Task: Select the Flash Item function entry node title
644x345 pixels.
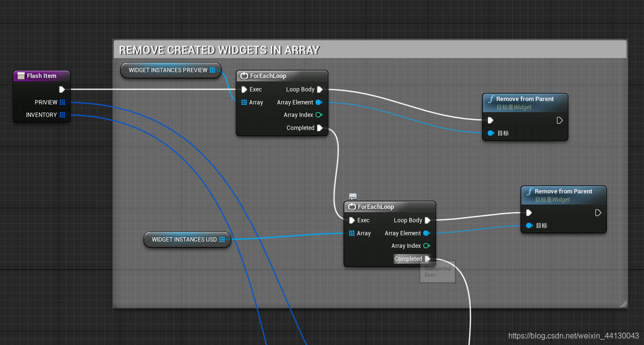Action: point(41,76)
